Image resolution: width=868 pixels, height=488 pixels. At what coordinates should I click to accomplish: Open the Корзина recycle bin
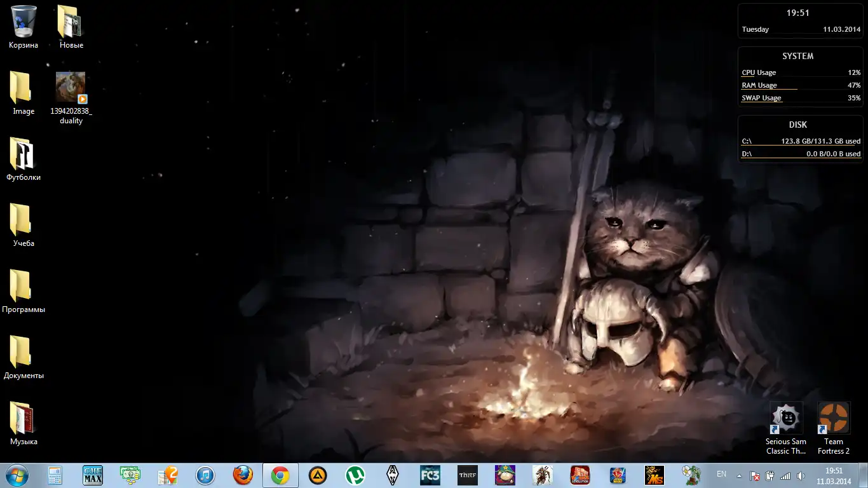[24, 27]
